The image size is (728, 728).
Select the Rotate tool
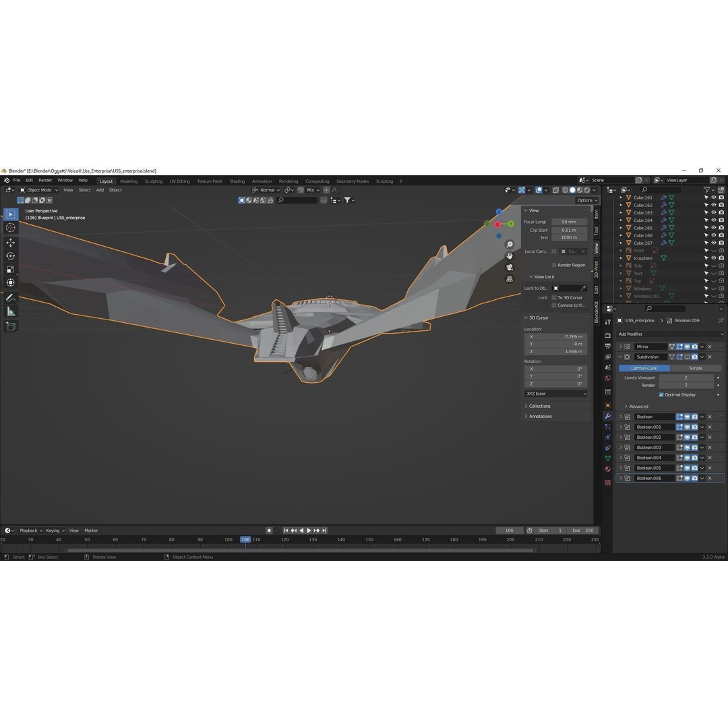click(11, 256)
